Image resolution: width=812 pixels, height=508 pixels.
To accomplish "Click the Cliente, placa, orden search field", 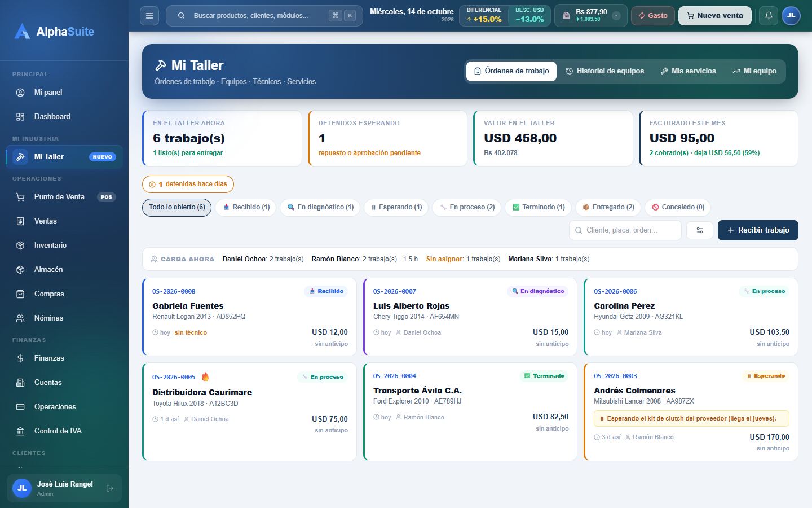I will (x=625, y=230).
